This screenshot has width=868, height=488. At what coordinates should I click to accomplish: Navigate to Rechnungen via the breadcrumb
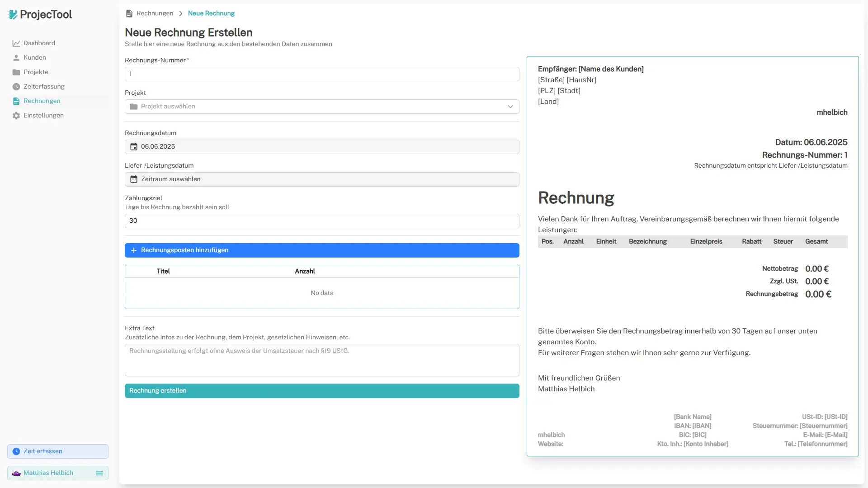(x=155, y=14)
